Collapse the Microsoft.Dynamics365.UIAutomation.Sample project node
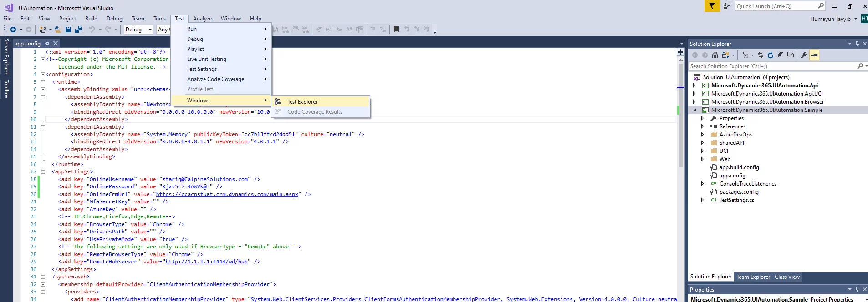 [694, 110]
